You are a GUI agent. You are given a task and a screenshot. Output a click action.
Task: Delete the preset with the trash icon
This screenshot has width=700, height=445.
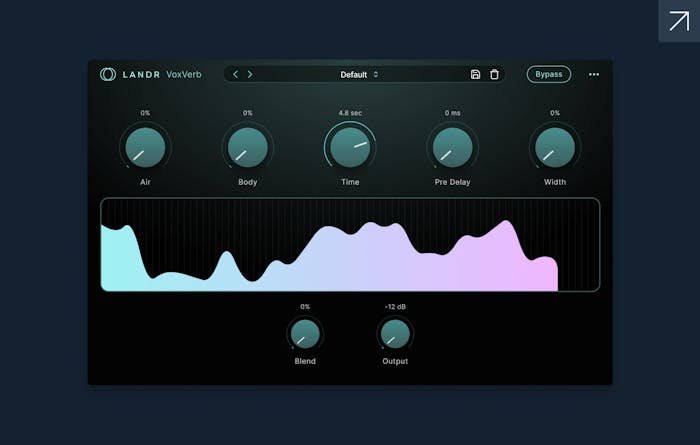(494, 74)
